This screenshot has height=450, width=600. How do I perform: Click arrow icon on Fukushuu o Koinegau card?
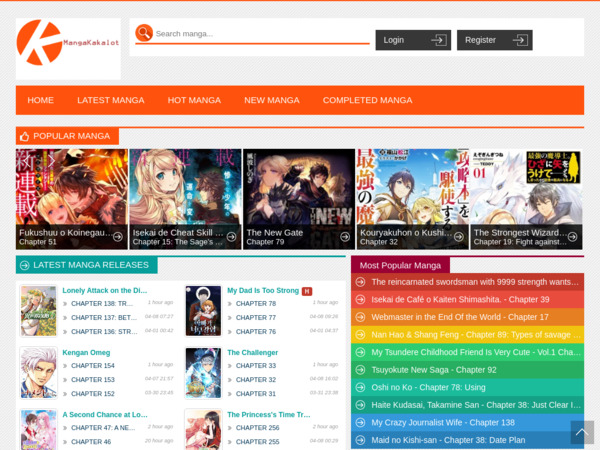(x=118, y=237)
